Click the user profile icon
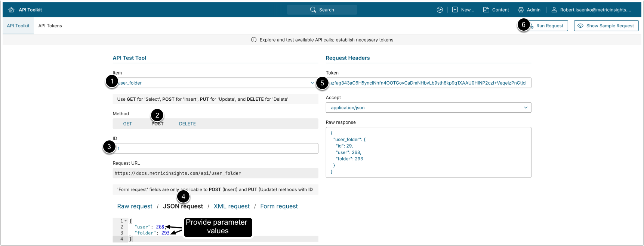 pyautogui.click(x=554, y=10)
